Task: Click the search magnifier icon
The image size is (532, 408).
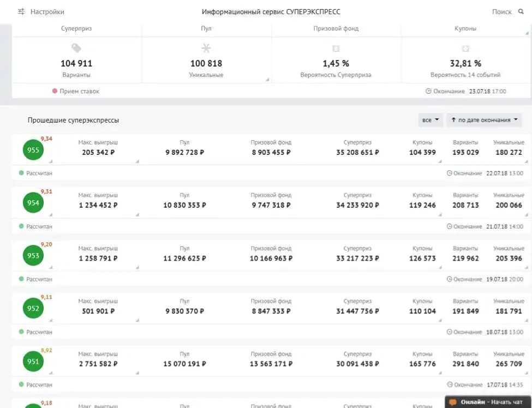Action: coord(521,11)
